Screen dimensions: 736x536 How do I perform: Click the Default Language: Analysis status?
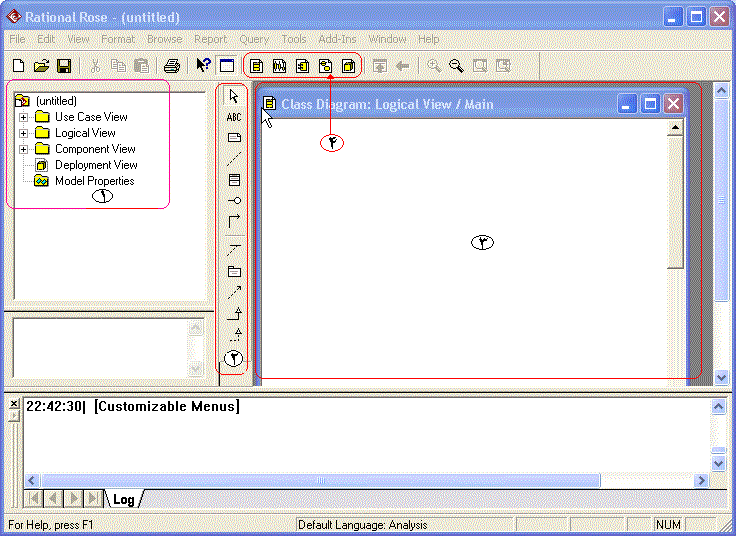click(x=363, y=525)
